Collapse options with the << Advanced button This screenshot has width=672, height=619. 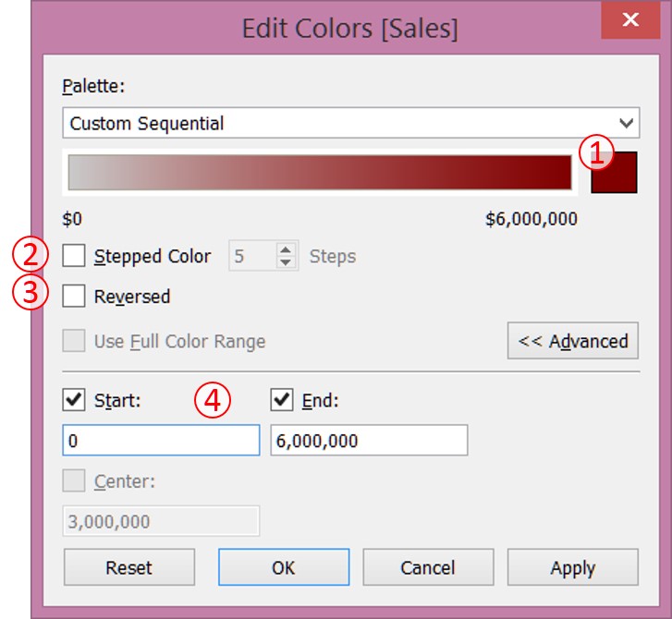coord(572,341)
